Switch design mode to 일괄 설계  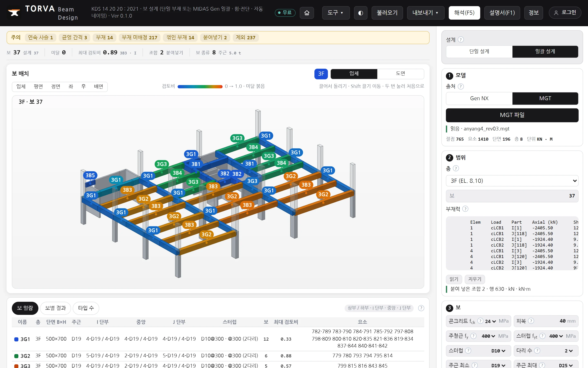pyautogui.click(x=545, y=52)
